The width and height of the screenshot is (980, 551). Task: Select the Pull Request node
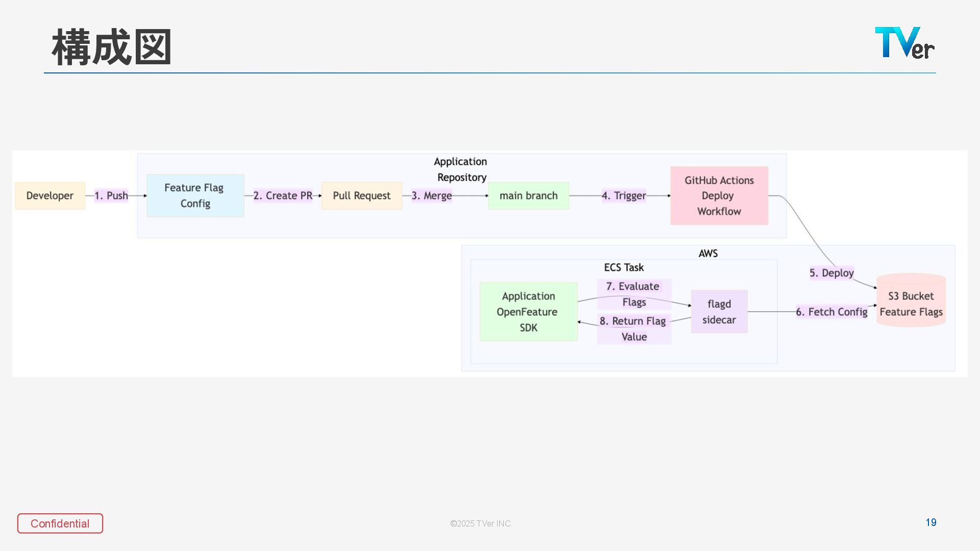(361, 196)
